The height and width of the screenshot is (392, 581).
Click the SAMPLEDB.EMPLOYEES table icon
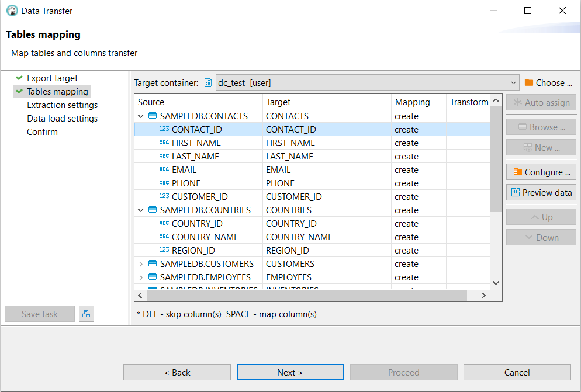153,277
